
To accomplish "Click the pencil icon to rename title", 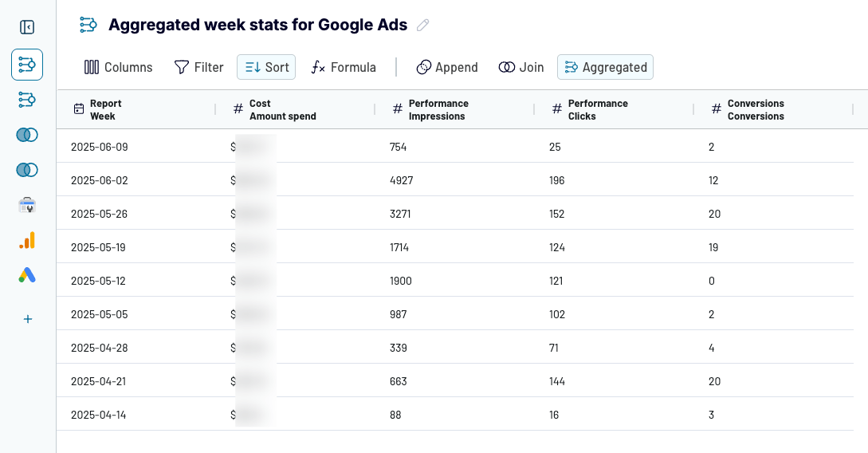I will [423, 26].
